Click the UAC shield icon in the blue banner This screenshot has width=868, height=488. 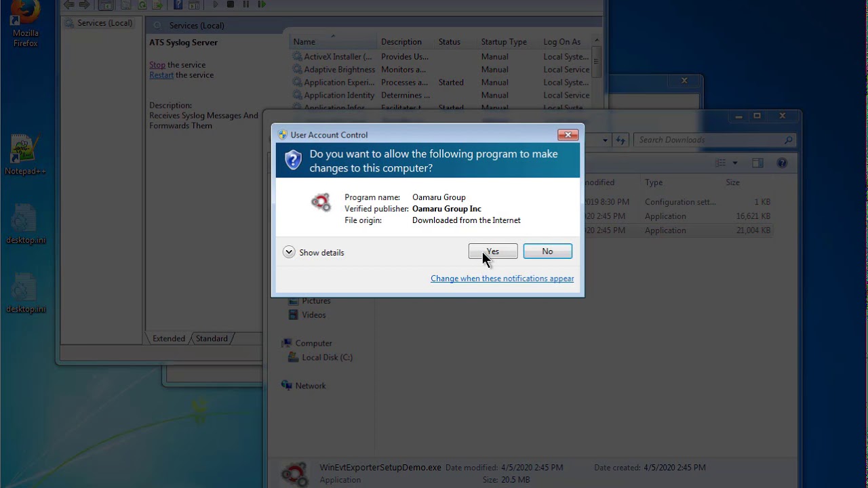click(293, 160)
